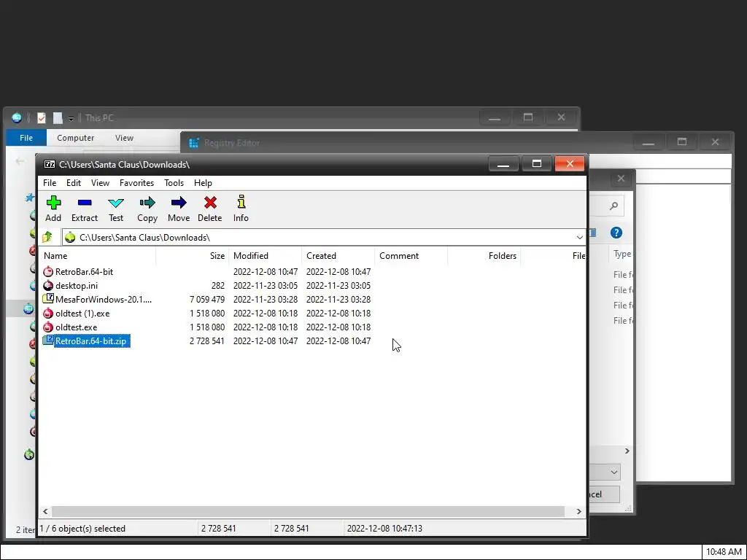The image size is (747, 560).
Task: Click the address bar path field
Action: (324, 237)
